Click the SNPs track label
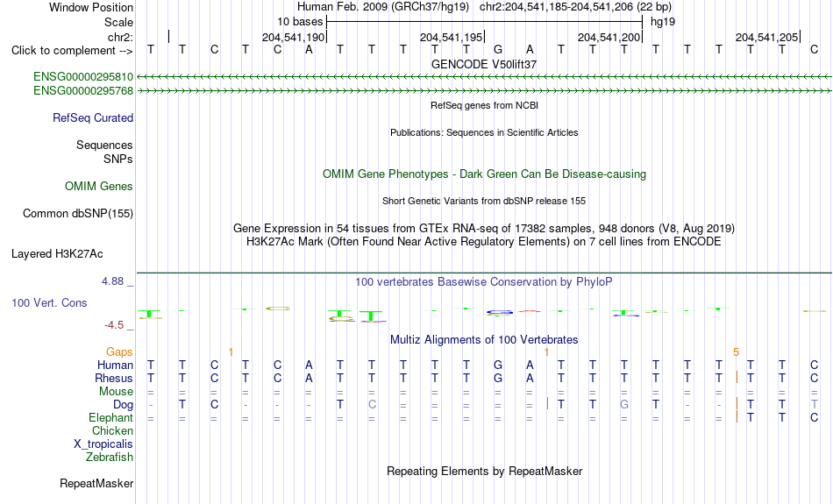833x504 pixels. [118, 159]
